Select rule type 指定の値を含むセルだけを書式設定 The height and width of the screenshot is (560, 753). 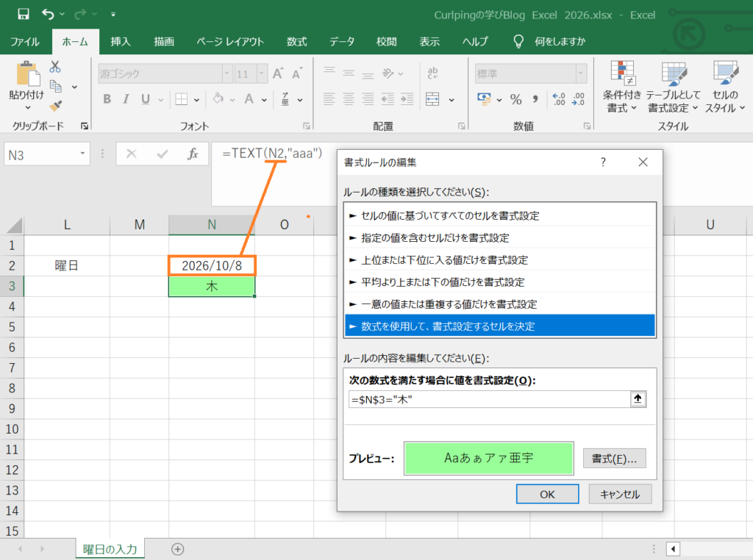pyautogui.click(x=500, y=237)
